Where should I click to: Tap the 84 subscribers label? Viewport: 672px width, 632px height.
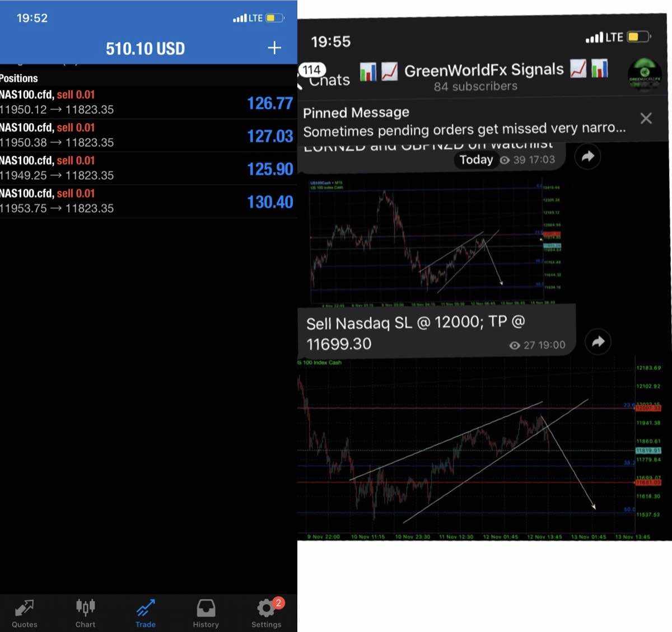coord(475,87)
